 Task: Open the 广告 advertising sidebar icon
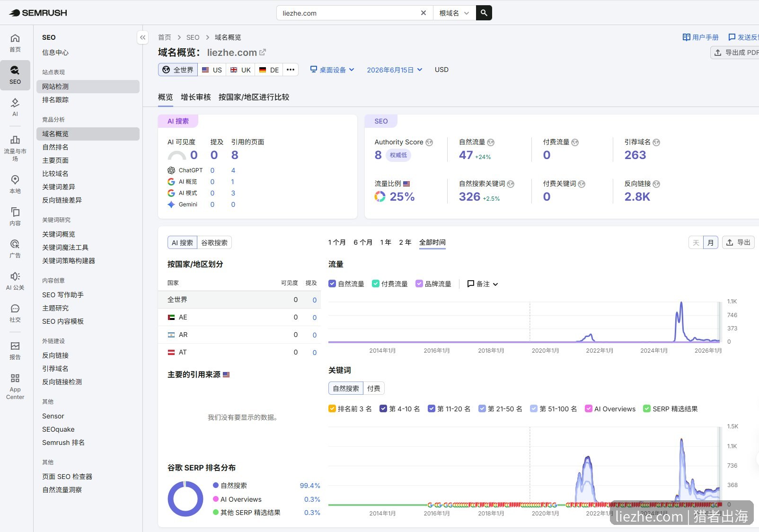point(15,248)
